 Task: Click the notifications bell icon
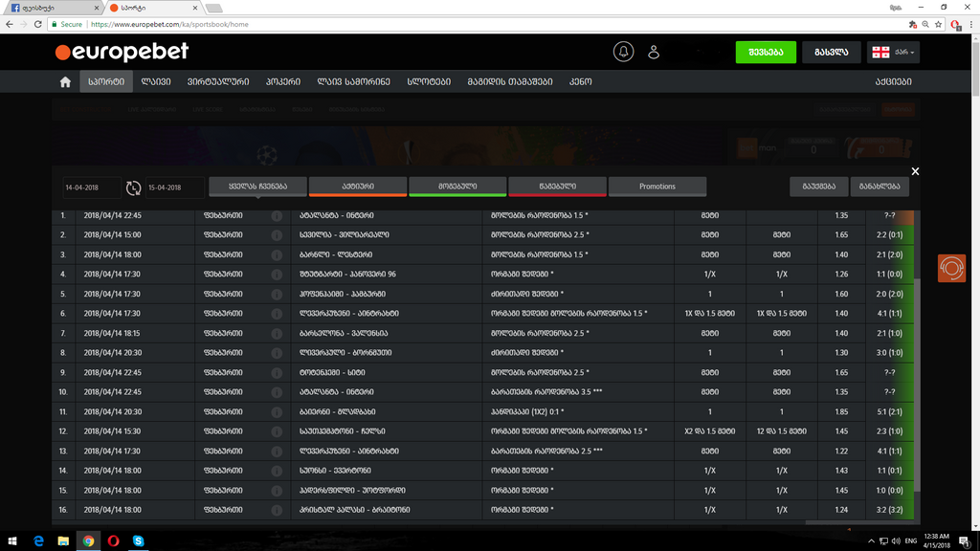tap(623, 52)
